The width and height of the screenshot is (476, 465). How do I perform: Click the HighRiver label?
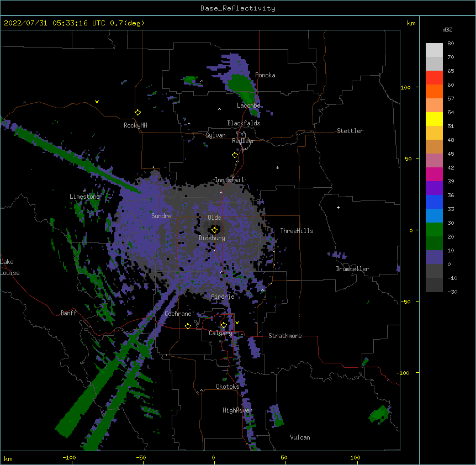(x=237, y=410)
